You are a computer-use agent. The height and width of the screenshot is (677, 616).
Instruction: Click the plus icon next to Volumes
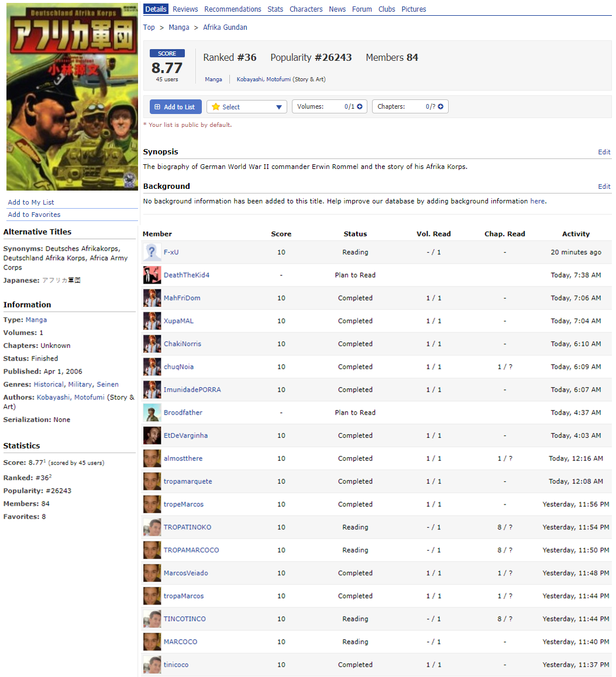coord(359,106)
